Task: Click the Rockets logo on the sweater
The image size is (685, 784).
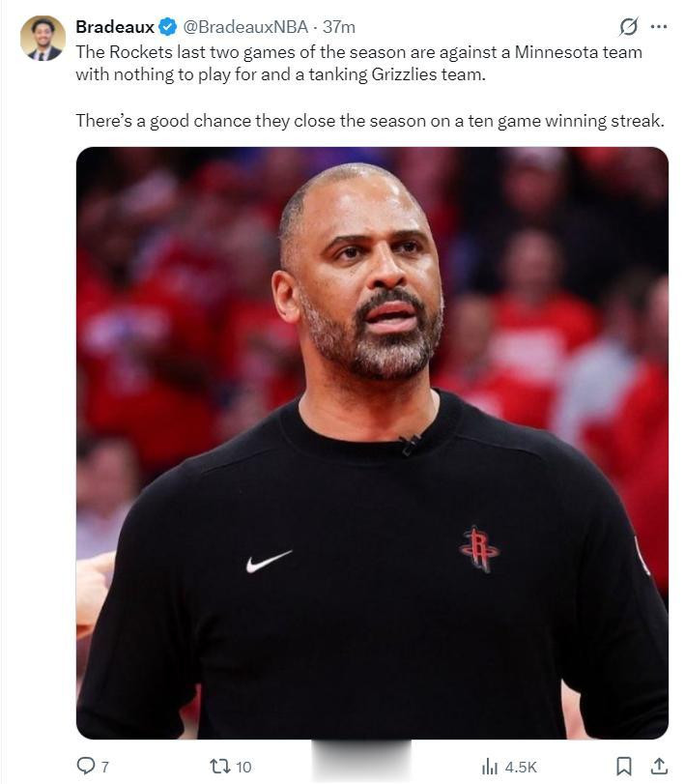Action: [478, 549]
